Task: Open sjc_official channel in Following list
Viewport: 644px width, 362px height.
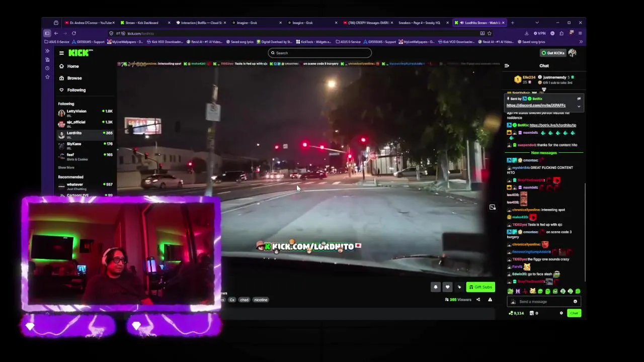Action: [x=85, y=124]
